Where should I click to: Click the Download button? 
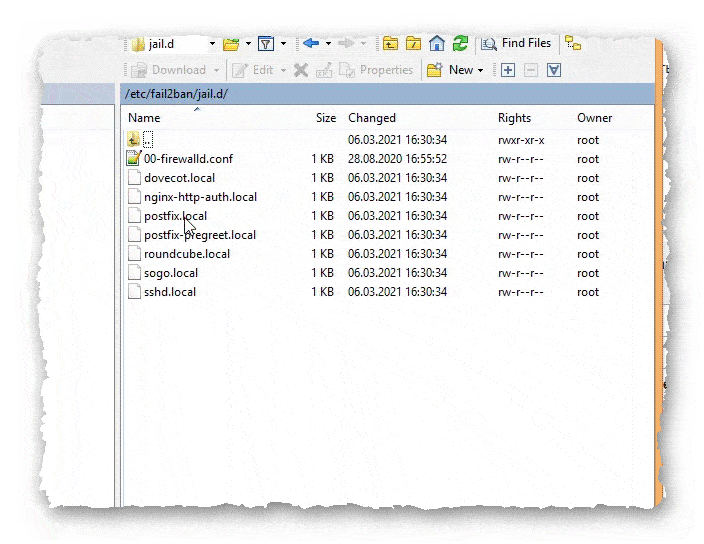tap(168, 70)
